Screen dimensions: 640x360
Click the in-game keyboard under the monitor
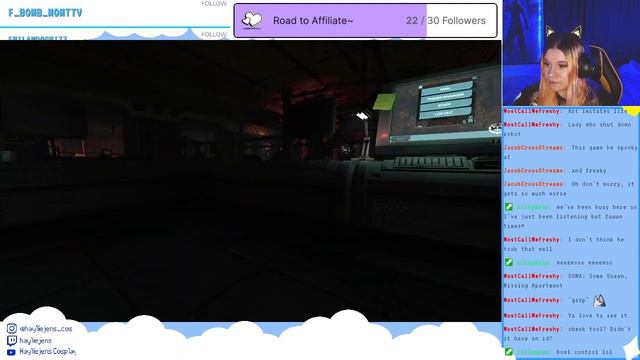431,163
